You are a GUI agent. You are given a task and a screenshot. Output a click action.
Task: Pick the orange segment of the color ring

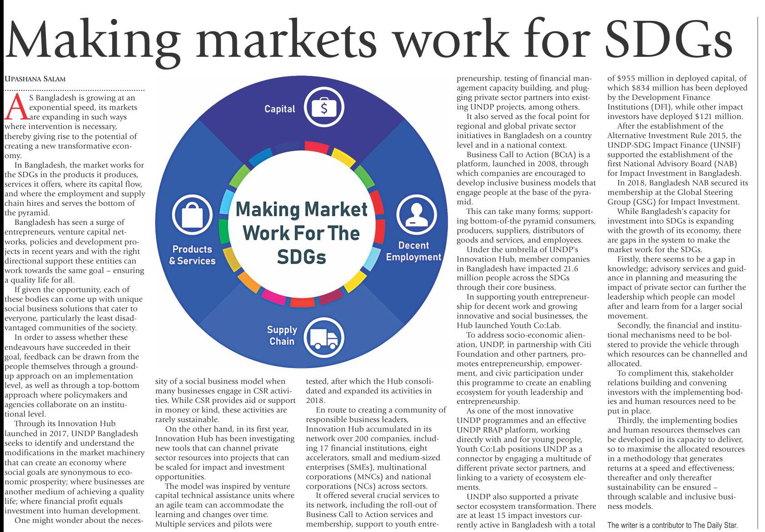[x=248, y=282]
